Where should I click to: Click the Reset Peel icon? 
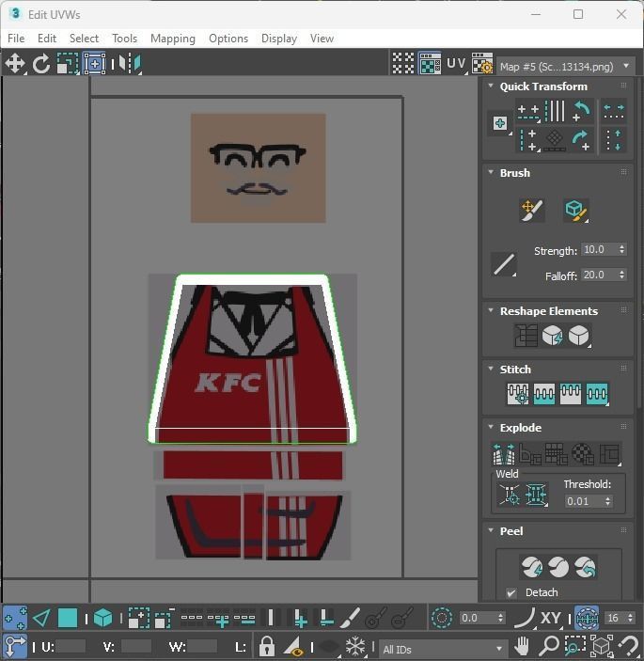point(585,567)
